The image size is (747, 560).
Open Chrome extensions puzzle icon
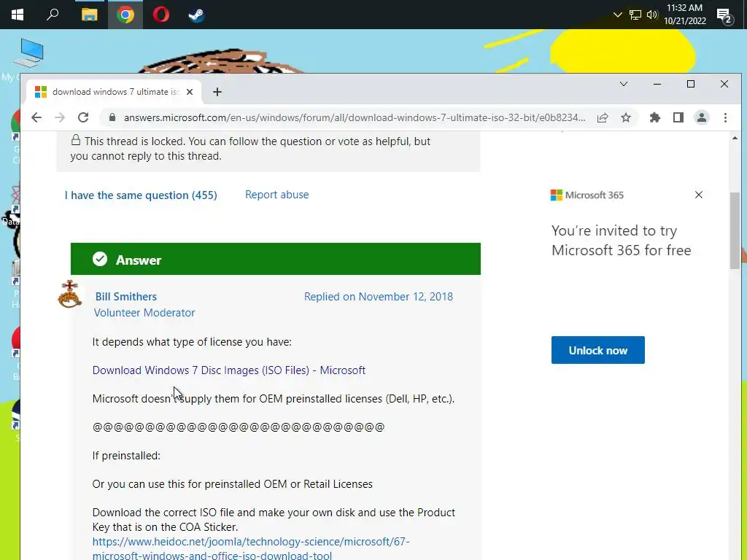655,117
